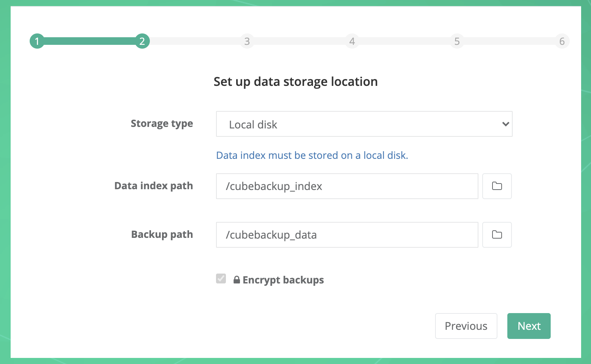Click the dropdown chevron for Local disk

click(505, 124)
